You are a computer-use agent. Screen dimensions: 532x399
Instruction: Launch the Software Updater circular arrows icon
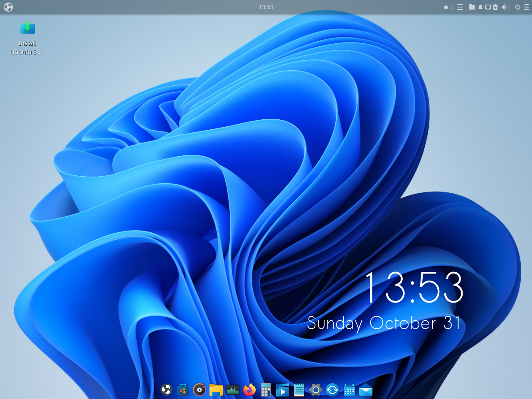332,390
